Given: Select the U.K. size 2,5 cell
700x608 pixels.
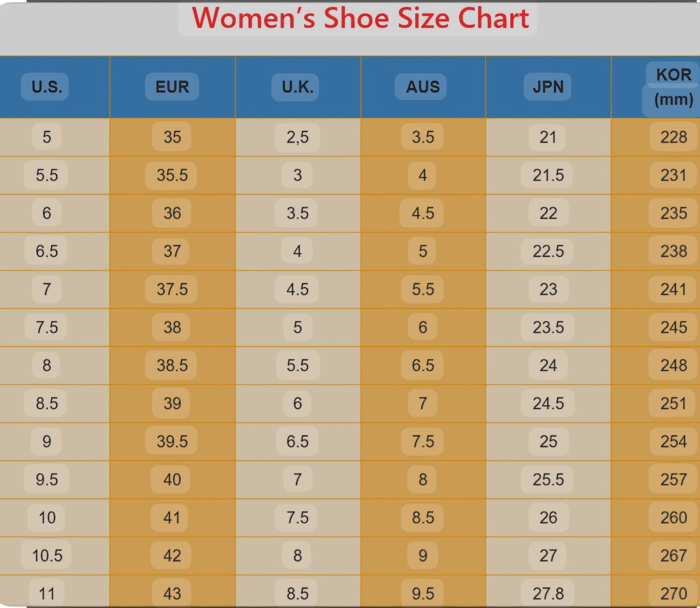Looking at the screenshot, I should point(297,137).
